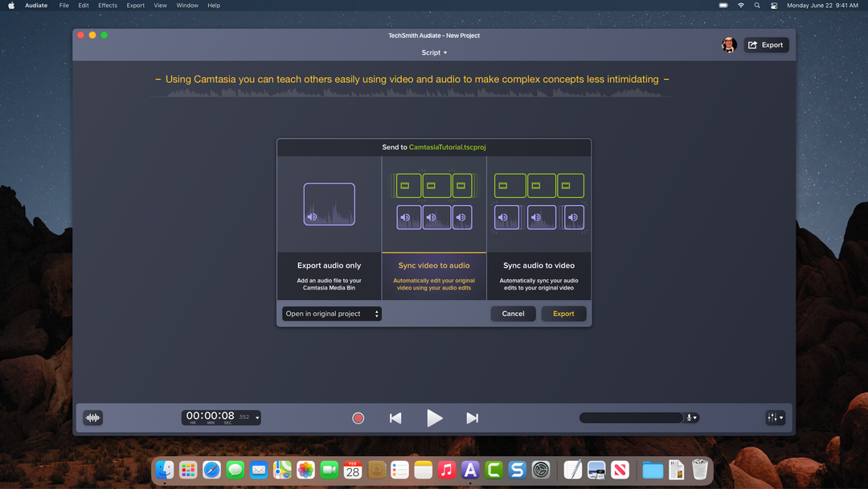The width and height of the screenshot is (868, 489).
Task: Open the Effects menu
Action: [x=107, y=5]
